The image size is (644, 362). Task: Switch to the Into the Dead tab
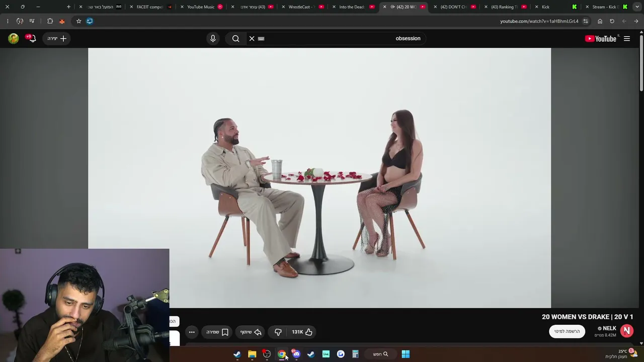[352, 7]
